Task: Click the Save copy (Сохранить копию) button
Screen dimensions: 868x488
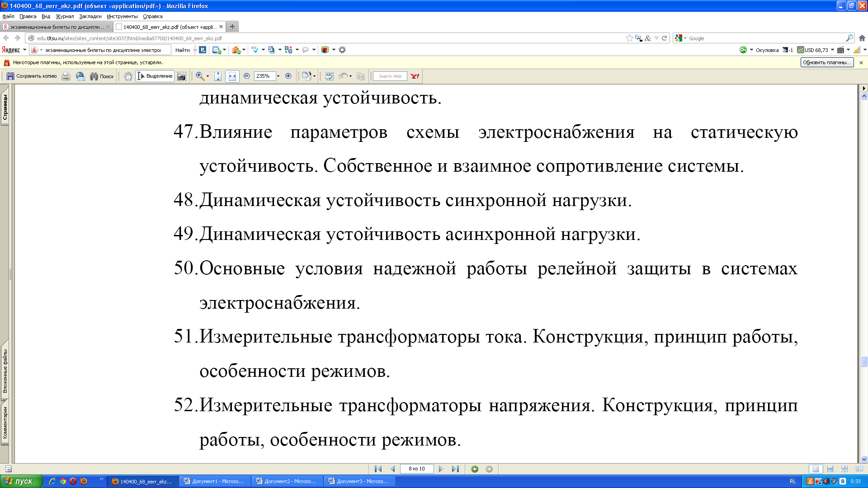Action: [32, 76]
